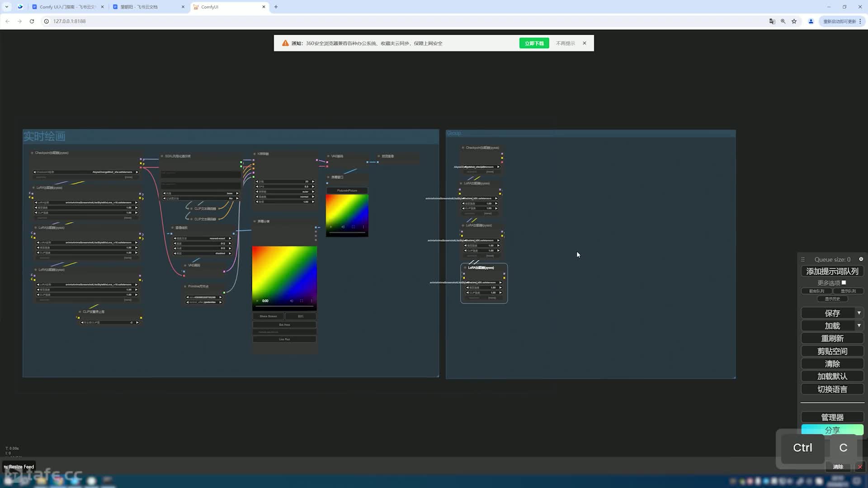The image size is (868, 488).
Task: Open 剪贴空间 clipspace
Action: [832, 351]
